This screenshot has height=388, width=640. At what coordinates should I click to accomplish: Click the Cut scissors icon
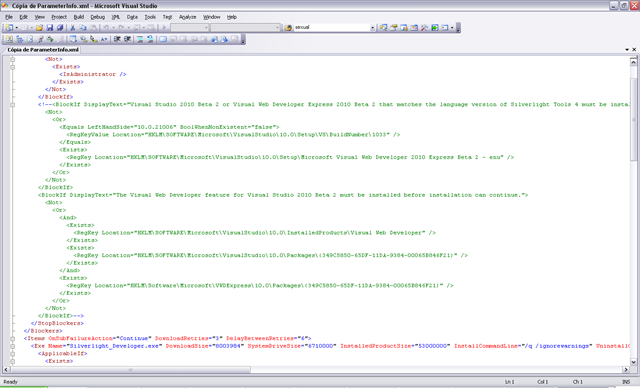pyautogui.click(x=73, y=27)
